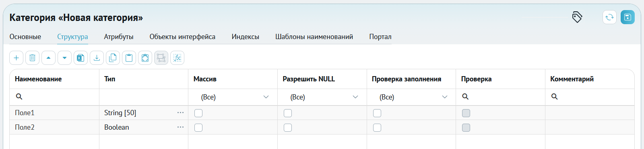Check the Массив checkbox for Поле1
The image size is (644, 149).
[x=198, y=113]
